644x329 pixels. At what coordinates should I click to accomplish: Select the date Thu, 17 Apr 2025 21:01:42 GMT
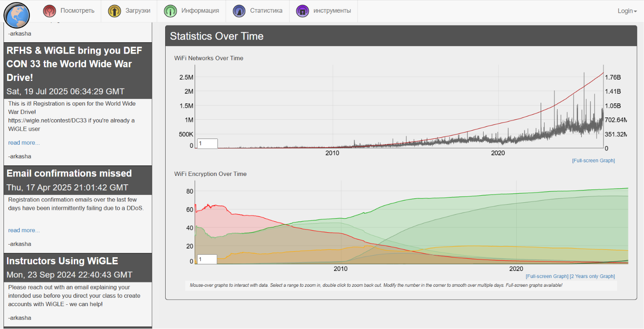pos(68,187)
